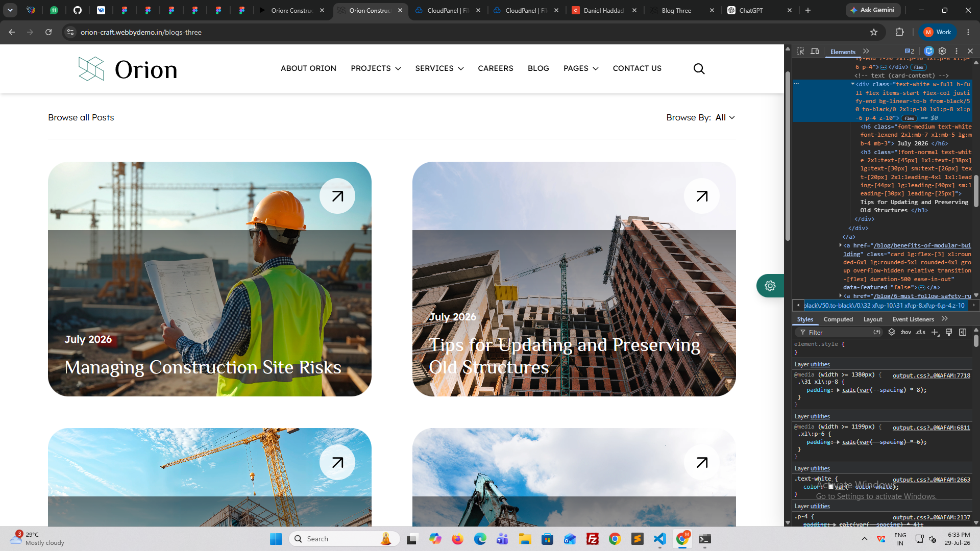The width and height of the screenshot is (980, 551).
Task: Collapse the selected div node
Action: (852, 84)
